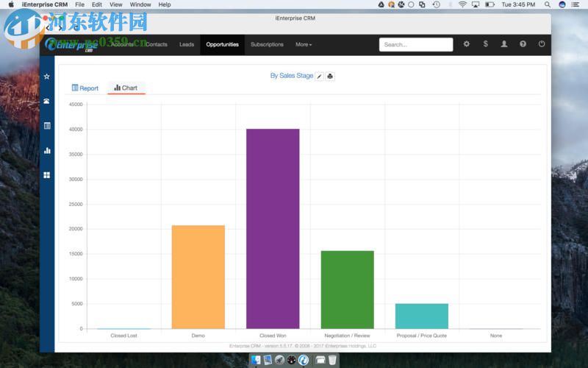
Task: Select the Chart tab
Action: click(x=126, y=88)
